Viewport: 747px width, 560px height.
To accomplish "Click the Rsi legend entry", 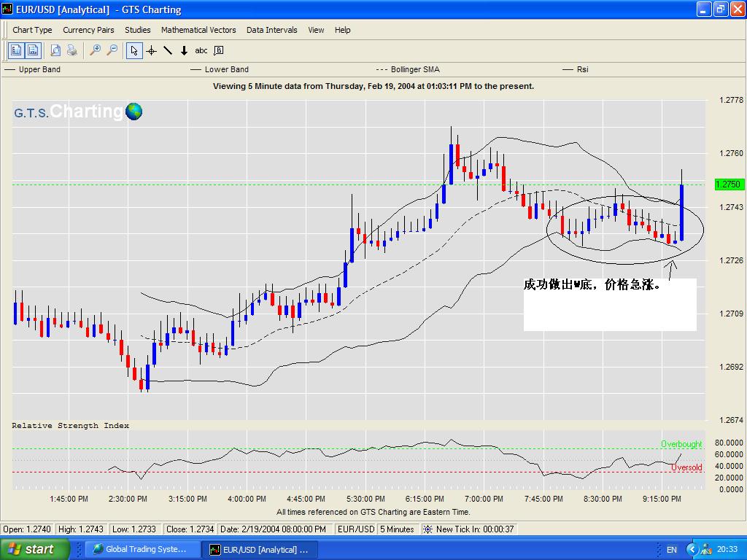I will click(x=576, y=69).
